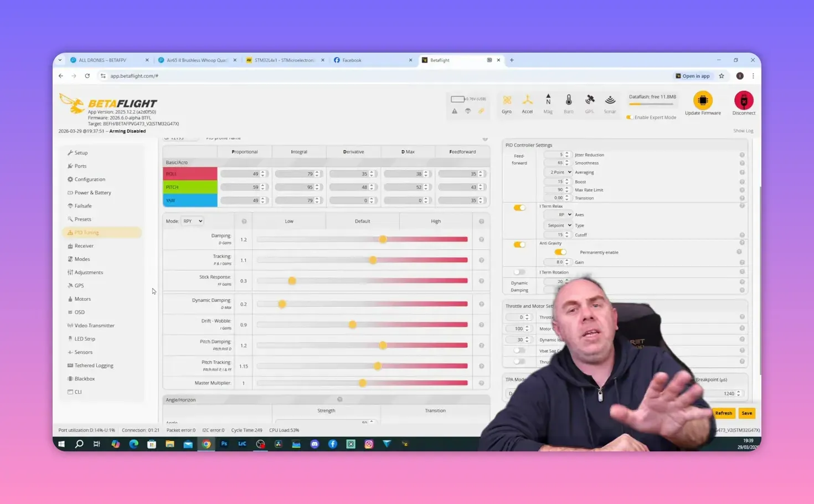
Task: Open the Motors tab in sidebar
Action: point(83,299)
